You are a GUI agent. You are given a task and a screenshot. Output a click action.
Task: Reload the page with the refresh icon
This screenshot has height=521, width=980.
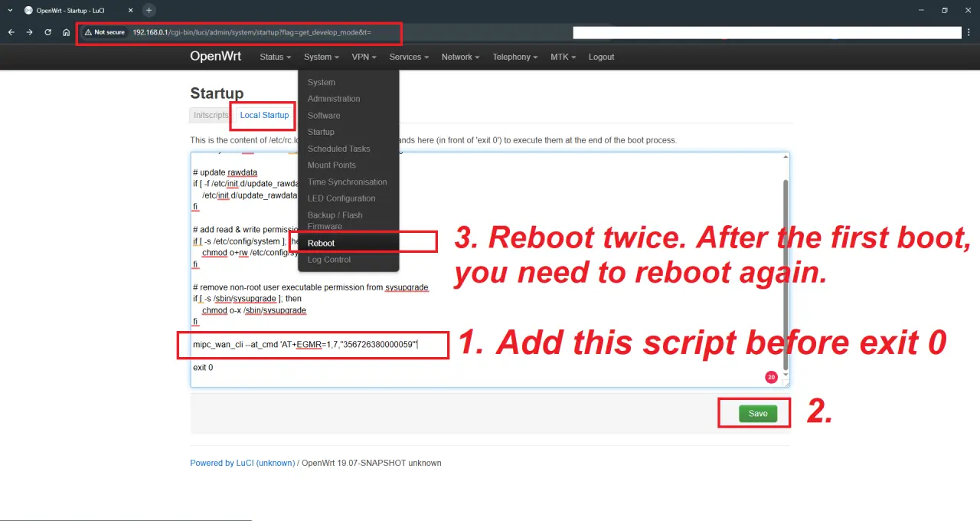47,32
